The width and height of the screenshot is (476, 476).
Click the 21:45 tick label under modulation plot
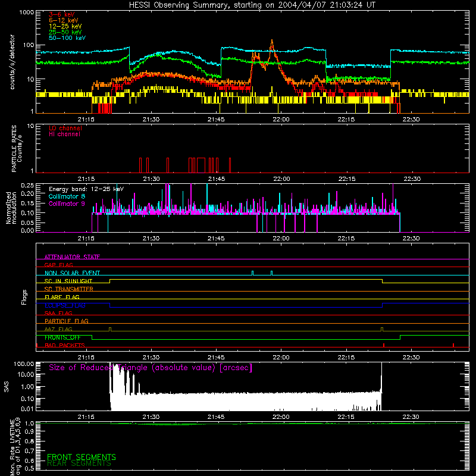coord(216,239)
